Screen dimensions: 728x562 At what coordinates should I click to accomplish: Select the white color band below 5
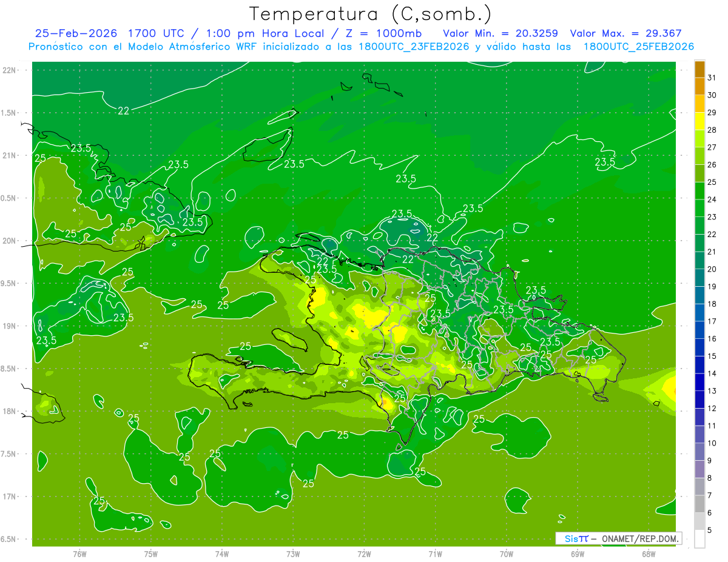pos(699,539)
